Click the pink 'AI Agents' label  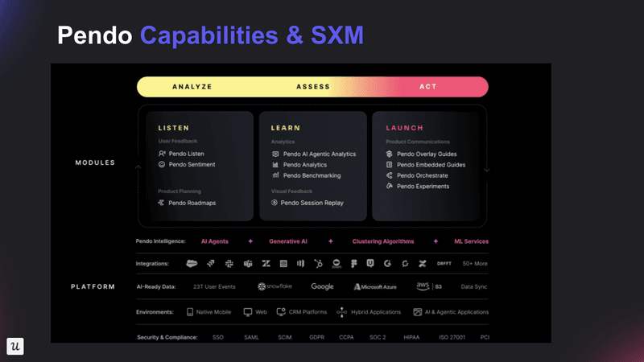click(214, 241)
